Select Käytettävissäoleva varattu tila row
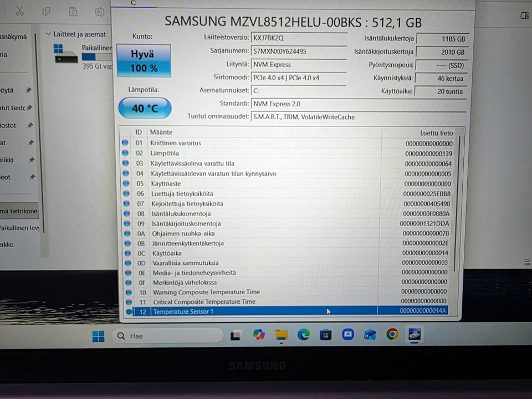Viewport: 532px width, 399px height. click(x=287, y=163)
